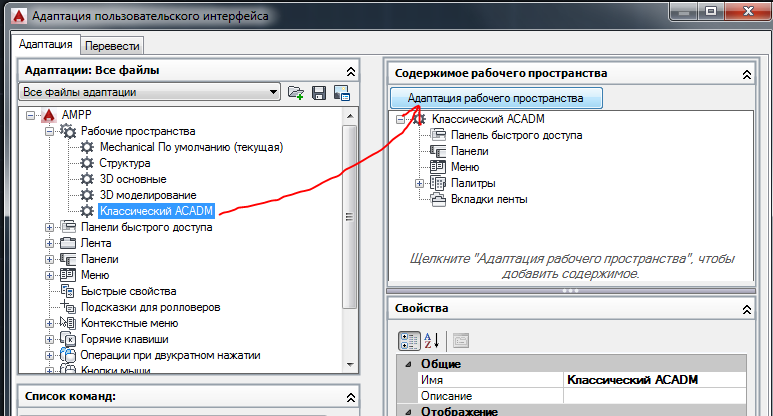773x416 pixels.
Task: Click the Горячие клавиши icon
Action: 68,339
